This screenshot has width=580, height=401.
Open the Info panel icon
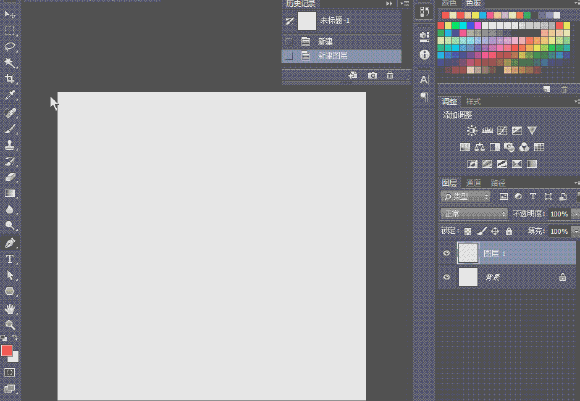[x=425, y=55]
